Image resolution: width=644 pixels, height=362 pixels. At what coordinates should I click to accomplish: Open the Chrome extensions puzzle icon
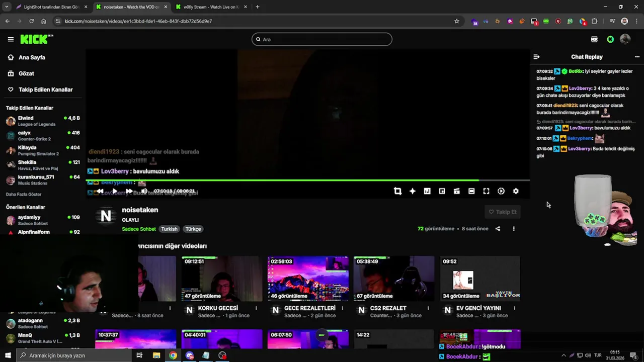[x=595, y=21]
